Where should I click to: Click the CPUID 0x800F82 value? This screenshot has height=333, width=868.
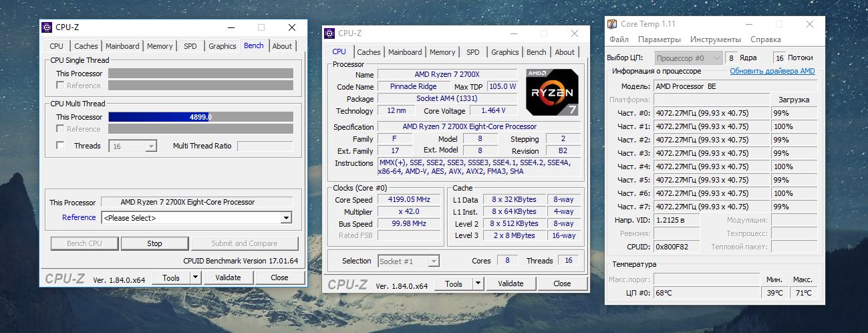coord(676,247)
